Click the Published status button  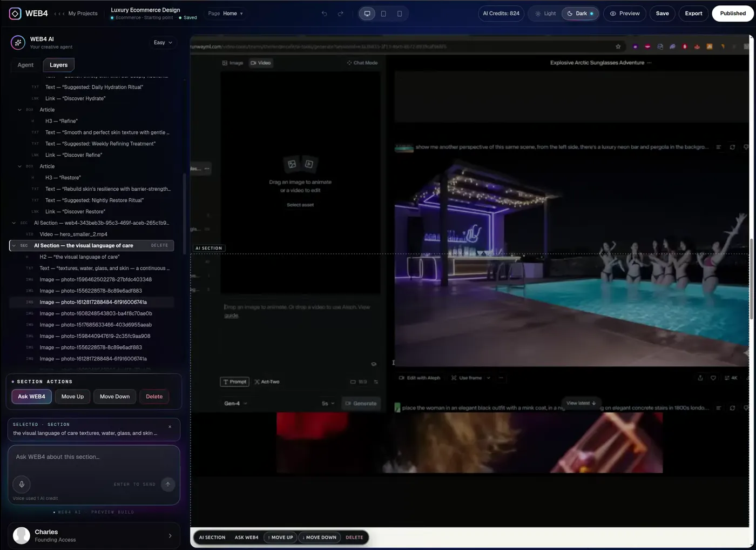pos(733,14)
